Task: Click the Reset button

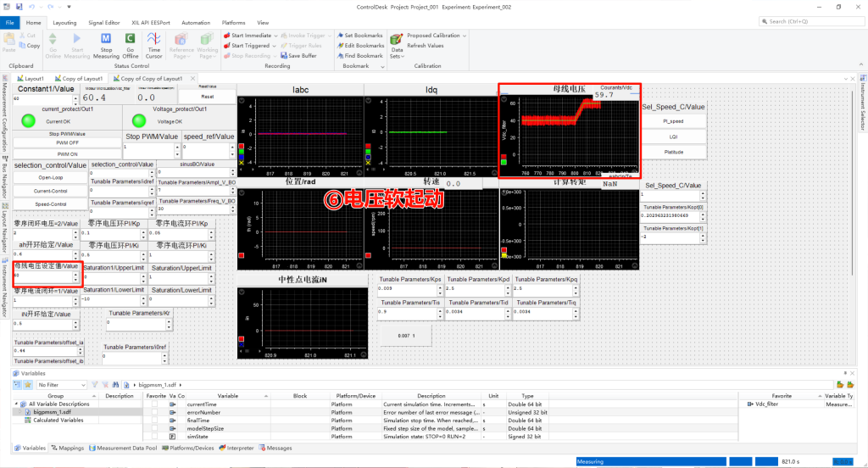Action: coord(208,97)
